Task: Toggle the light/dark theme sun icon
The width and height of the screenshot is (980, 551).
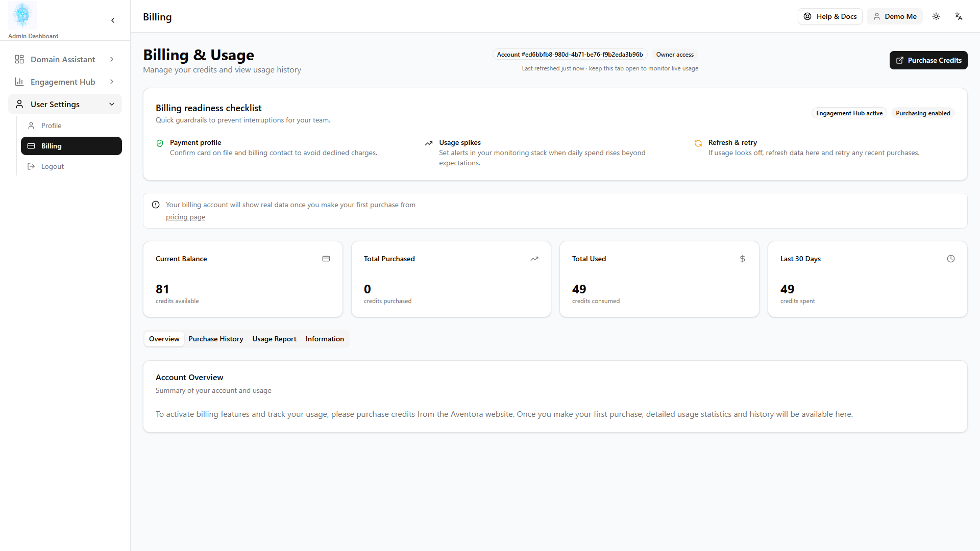Action: tap(936, 16)
